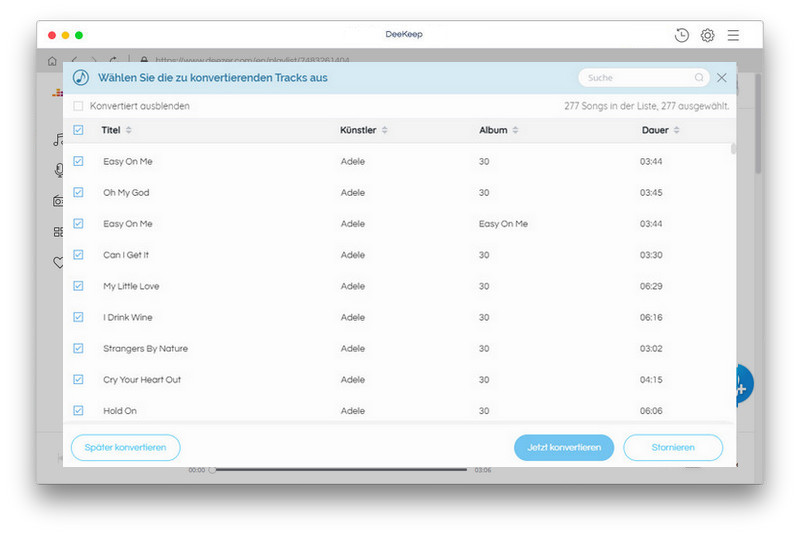800x536 pixels.
Task: Uncheck the Strangers By Nature track
Action: coord(78,348)
